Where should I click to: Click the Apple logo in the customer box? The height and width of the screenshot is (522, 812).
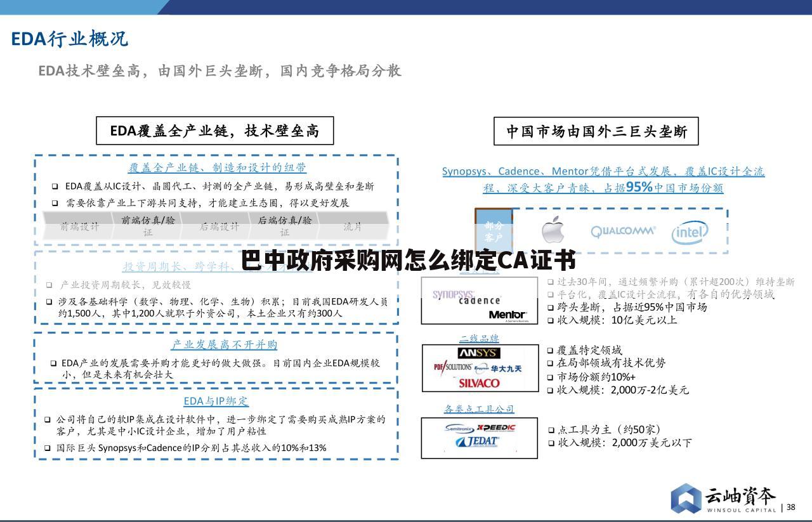(x=553, y=230)
